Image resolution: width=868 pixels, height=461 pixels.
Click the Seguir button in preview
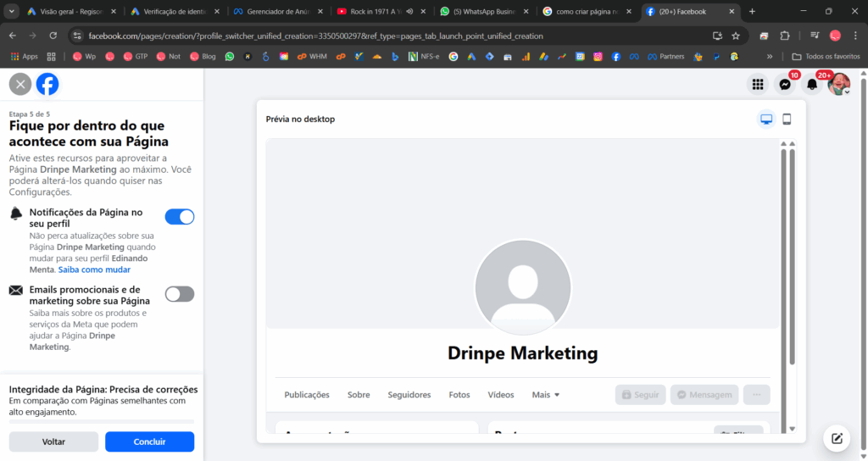coord(641,395)
